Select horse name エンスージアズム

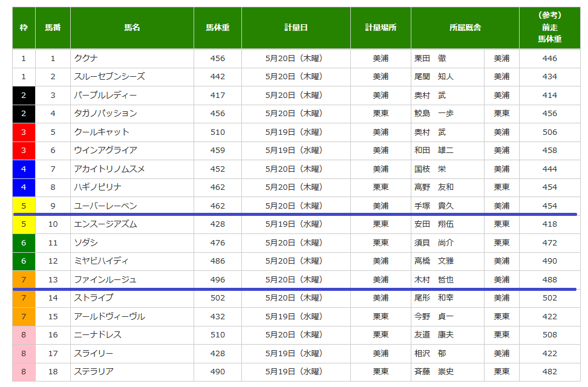click(x=105, y=224)
